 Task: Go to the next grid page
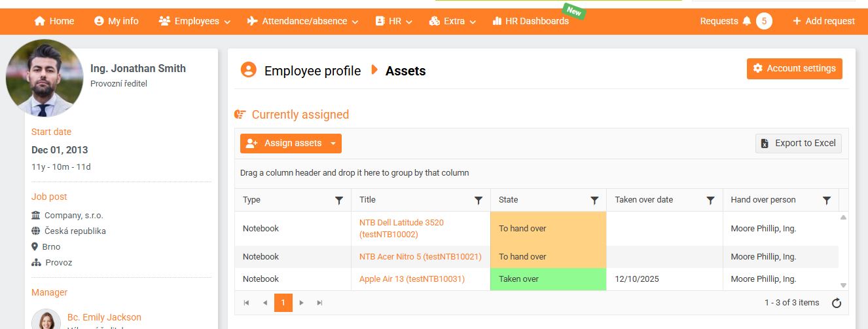pos(302,303)
